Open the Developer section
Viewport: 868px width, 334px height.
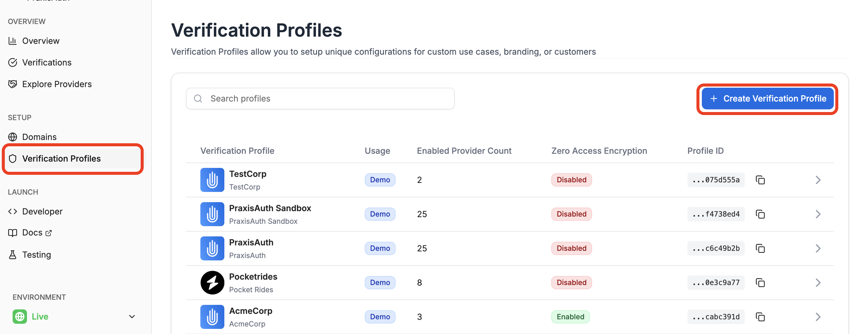pos(42,211)
